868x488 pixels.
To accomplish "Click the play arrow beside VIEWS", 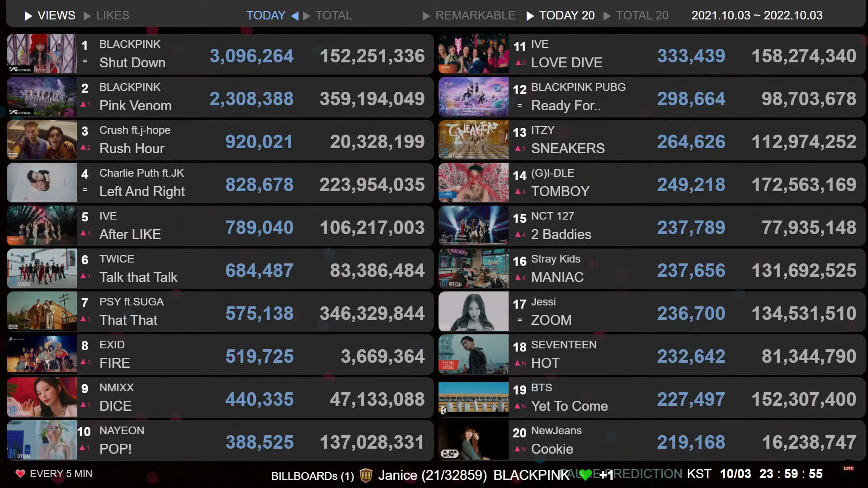I will point(28,16).
